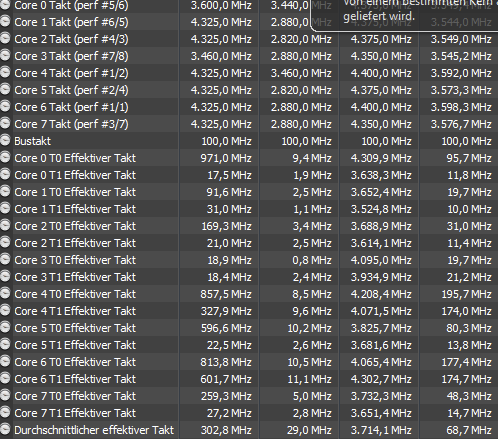Click the clock icon beside Core 5 T0 Effektiver Takt
The width and height of the screenshot is (498, 439).
tap(5, 328)
